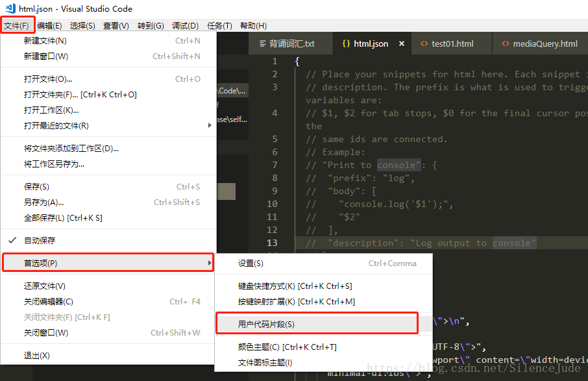Select 打开文件夹(F)... menu entry
This screenshot has width=588, height=381.
(x=109, y=95)
